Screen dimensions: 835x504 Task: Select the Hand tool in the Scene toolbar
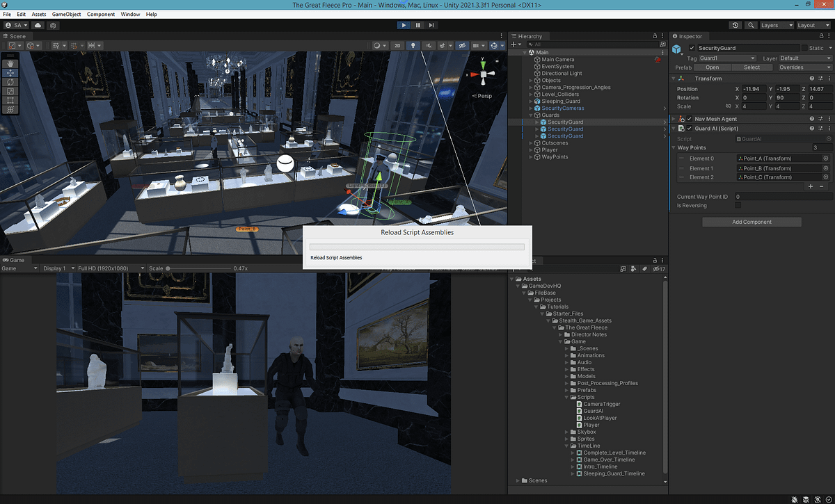pos(10,64)
